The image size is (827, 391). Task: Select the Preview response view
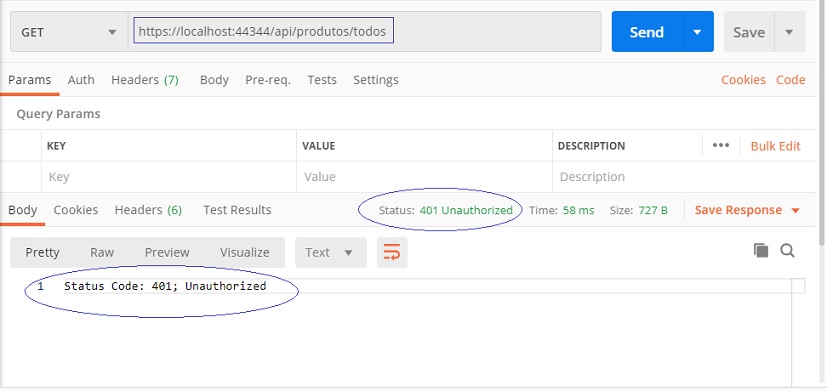(x=167, y=252)
